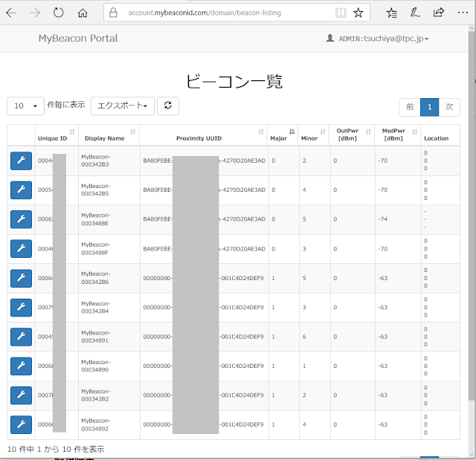Open settings wrench for MyBeacon-000342B6
Screen dimensions: 476x460
(21, 278)
